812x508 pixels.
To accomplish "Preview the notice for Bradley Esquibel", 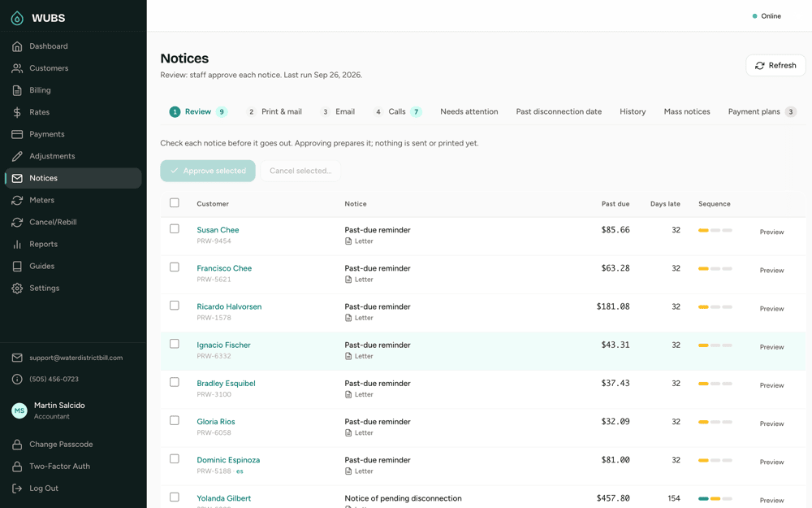I will tap(771, 385).
